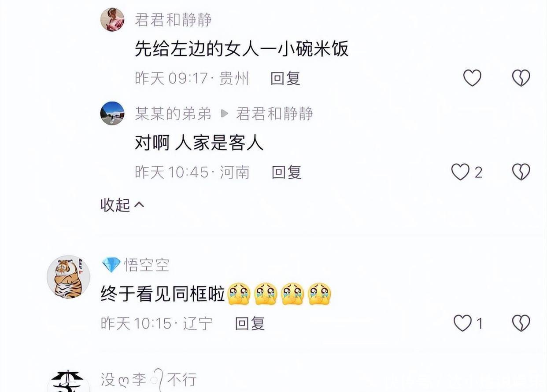This screenshot has height=392, width=547.
Task: Reply to the 贵州 comment at 09:17
Action: pyautogui.click(x=285, y=78)
